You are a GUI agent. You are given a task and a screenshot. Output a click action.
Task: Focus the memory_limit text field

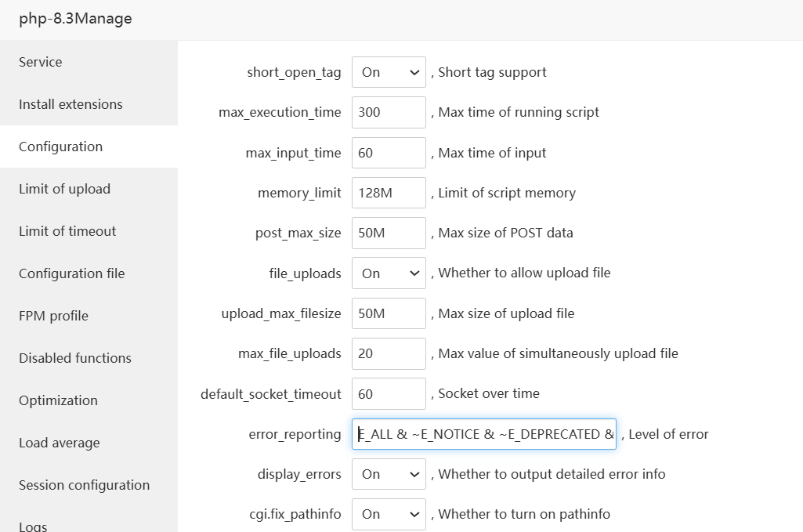[389, 193]
